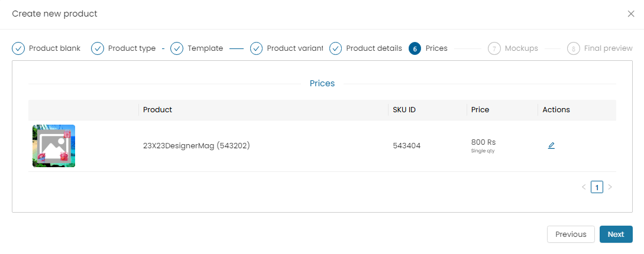Click the Product type checkmark circle
The width and height of the screenshot is (644, 254).
tap(98, 48)
